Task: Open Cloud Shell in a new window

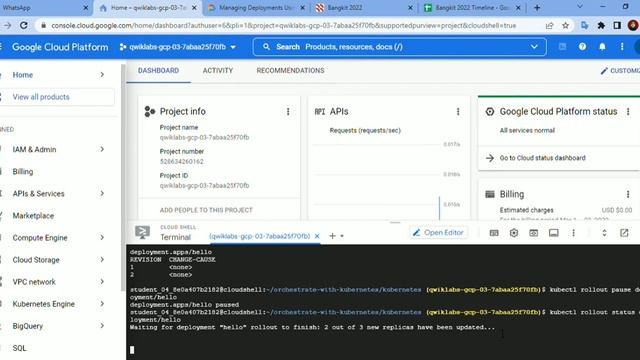Action: (x=624, y=233)
